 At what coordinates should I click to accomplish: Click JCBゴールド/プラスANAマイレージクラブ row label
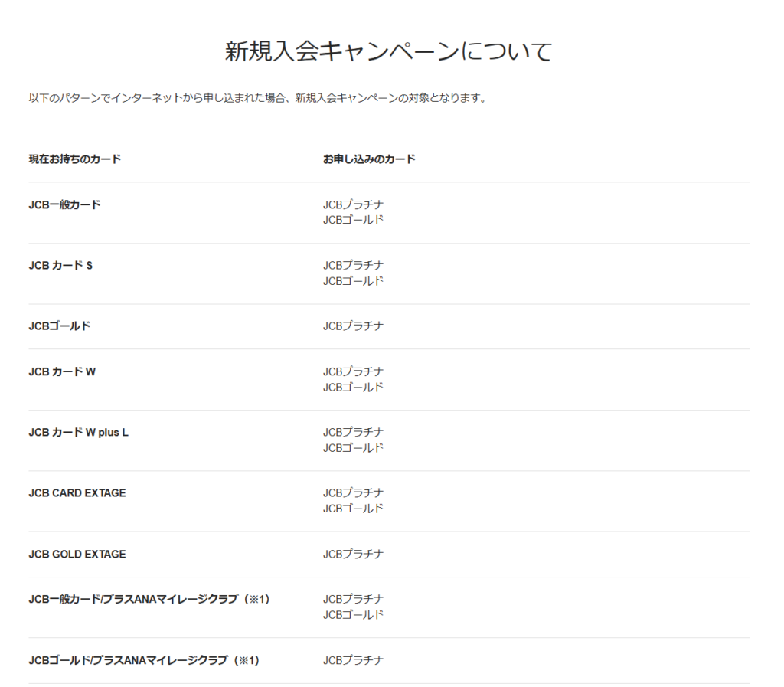144,660
